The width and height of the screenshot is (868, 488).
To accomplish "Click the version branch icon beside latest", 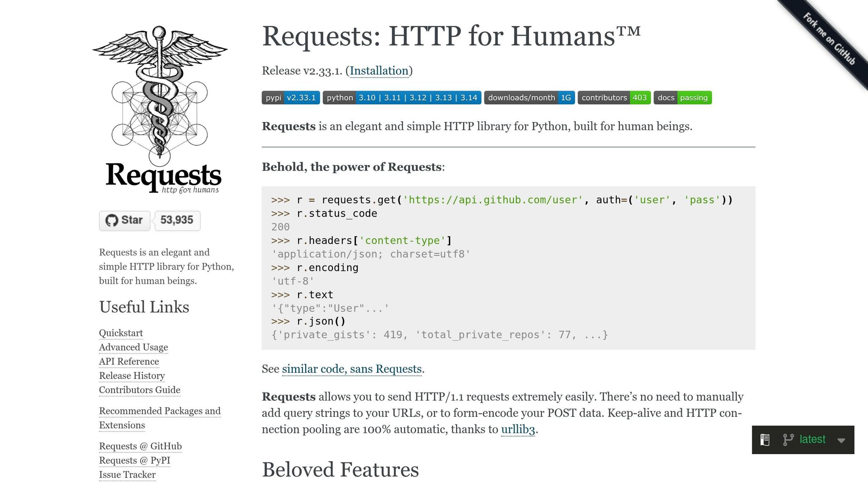I will click(788, 440).
